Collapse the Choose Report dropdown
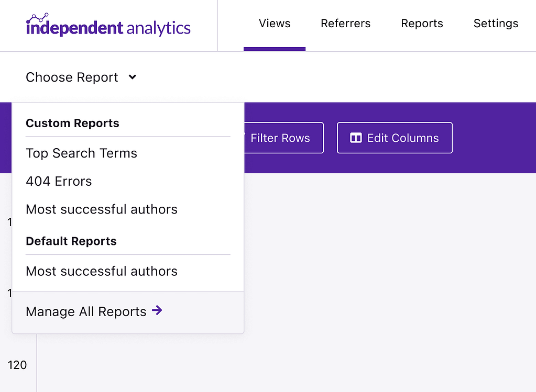This screenshot has height=392, width=536. point(81,77)
